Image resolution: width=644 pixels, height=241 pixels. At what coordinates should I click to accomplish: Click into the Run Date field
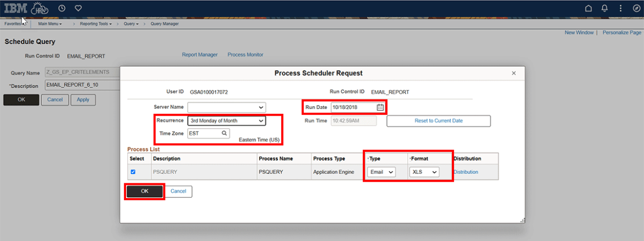(352, 107)
